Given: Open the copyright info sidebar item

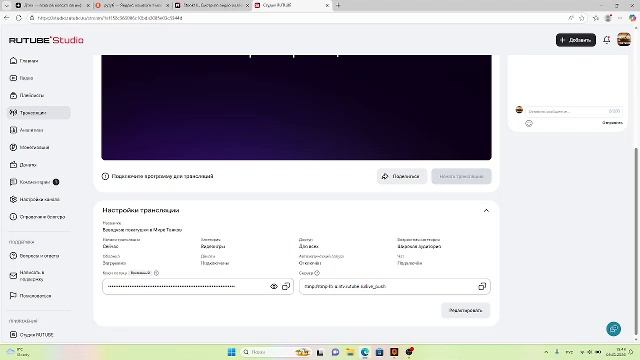Looking at the screenshot, I should tap(37, 217).
